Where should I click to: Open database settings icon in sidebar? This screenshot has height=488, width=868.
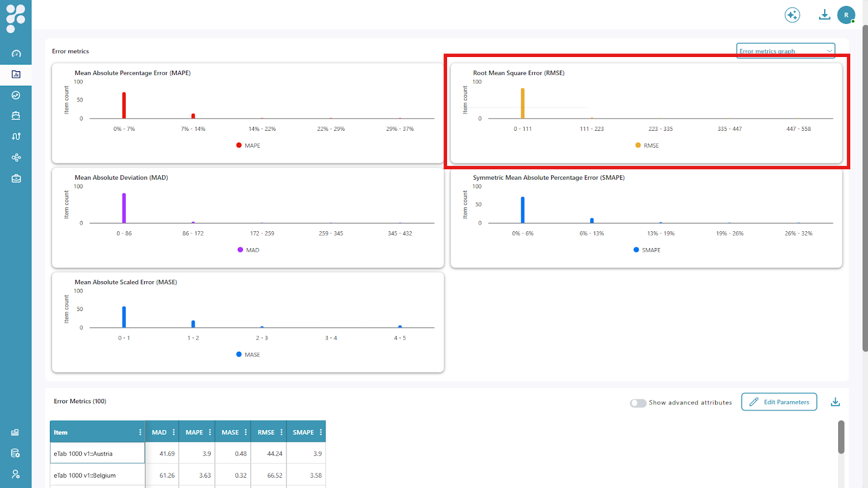[x=15, y=453]
